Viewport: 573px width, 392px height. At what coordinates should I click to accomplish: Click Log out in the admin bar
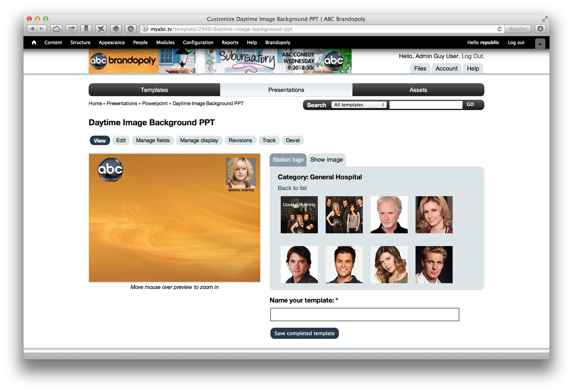[516, 42]
